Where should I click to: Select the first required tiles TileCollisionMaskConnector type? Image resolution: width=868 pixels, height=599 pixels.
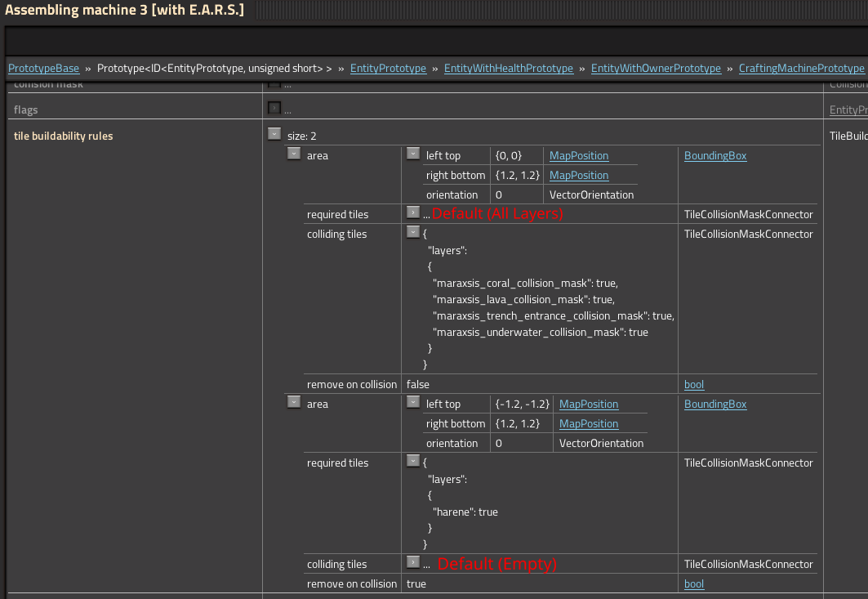click(x=749, y=214)
